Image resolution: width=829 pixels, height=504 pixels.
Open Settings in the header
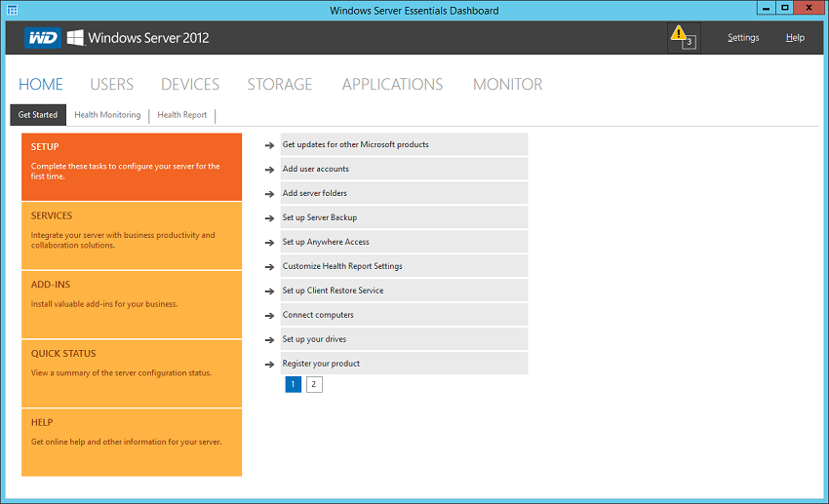click(743, 37)
